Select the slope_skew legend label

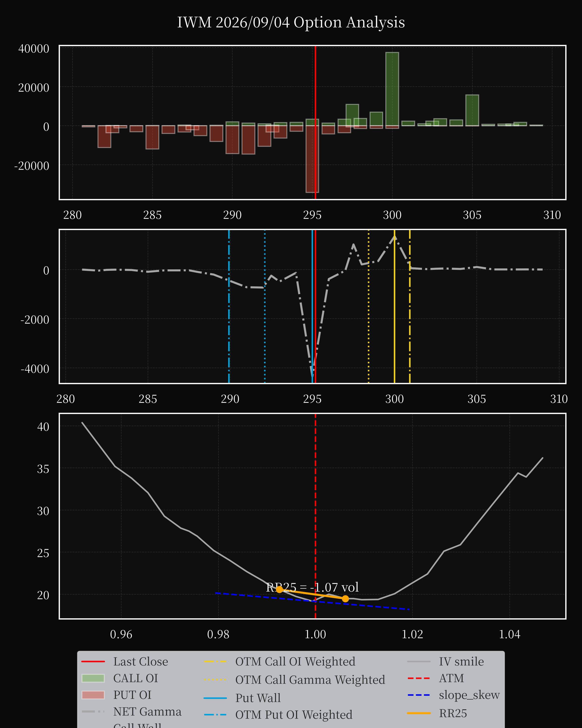[469, 695]
